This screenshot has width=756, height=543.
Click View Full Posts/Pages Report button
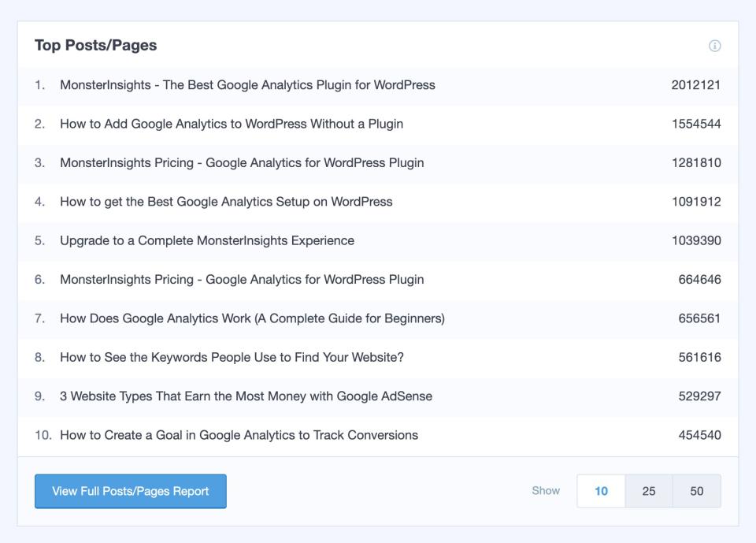[131, 491]
